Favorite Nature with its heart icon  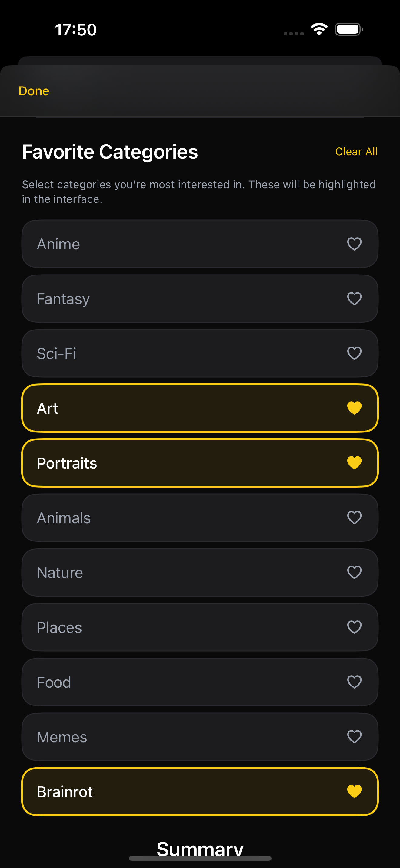click(354, 572)
